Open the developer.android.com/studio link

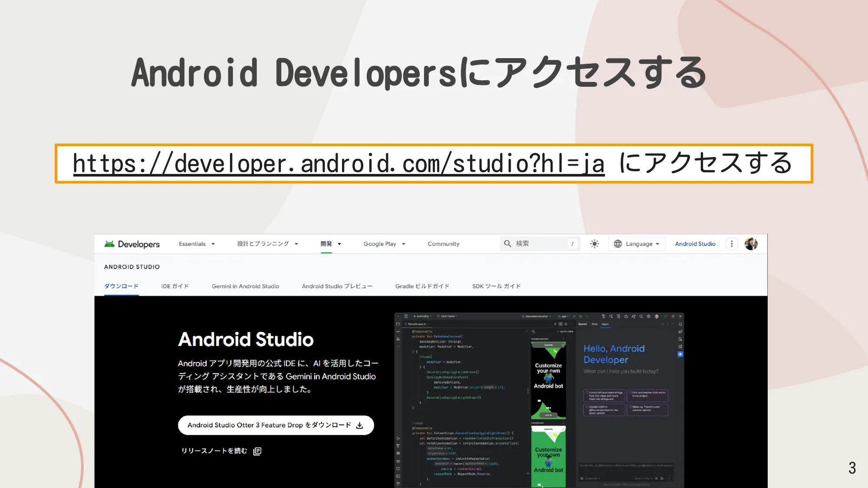[x=339, y=164]
